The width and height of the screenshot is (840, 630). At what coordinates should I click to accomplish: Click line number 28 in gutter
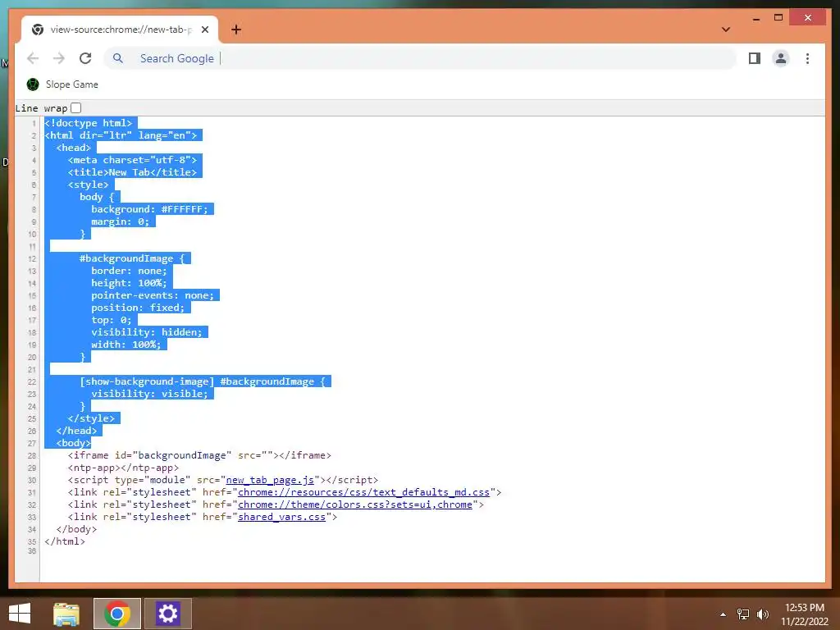tap(32, 456)
